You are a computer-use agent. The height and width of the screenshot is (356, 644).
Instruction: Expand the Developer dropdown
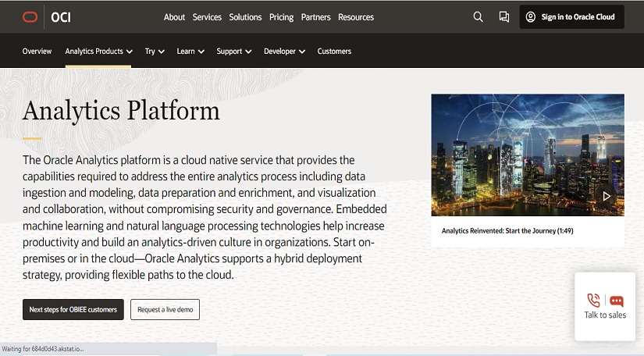click(284, 52)
